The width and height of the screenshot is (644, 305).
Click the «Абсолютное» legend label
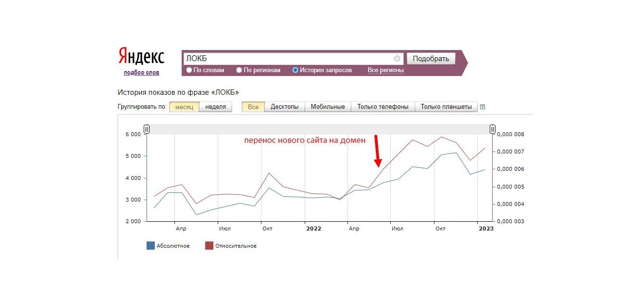173,246
